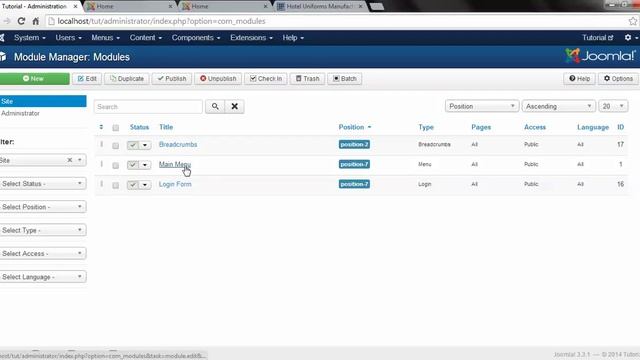The height and width of the screenshot is (360, 640).
Task: Open status actions dropdown for Breadcrumbs
Action: tap(145, 145)
